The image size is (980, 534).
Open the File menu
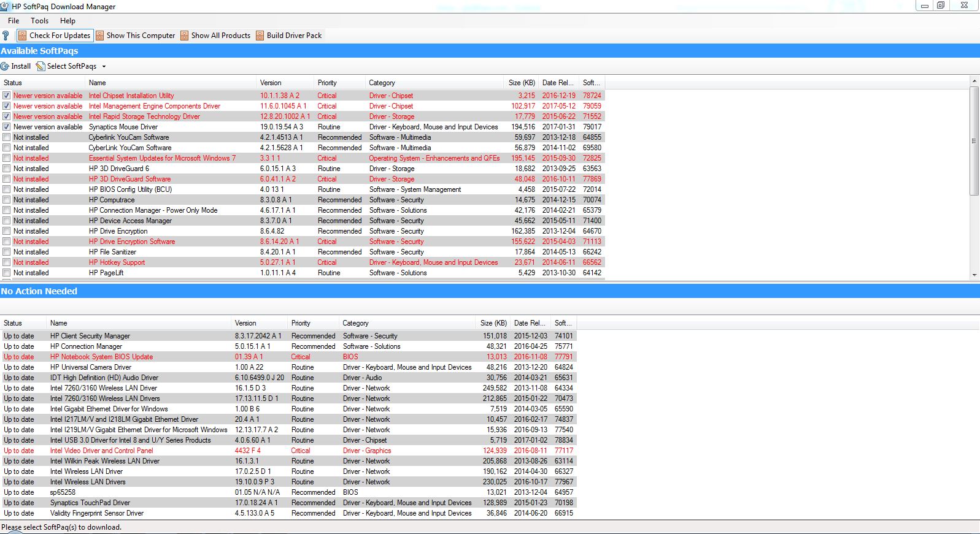pyautogui.click(x=14, y=20)
